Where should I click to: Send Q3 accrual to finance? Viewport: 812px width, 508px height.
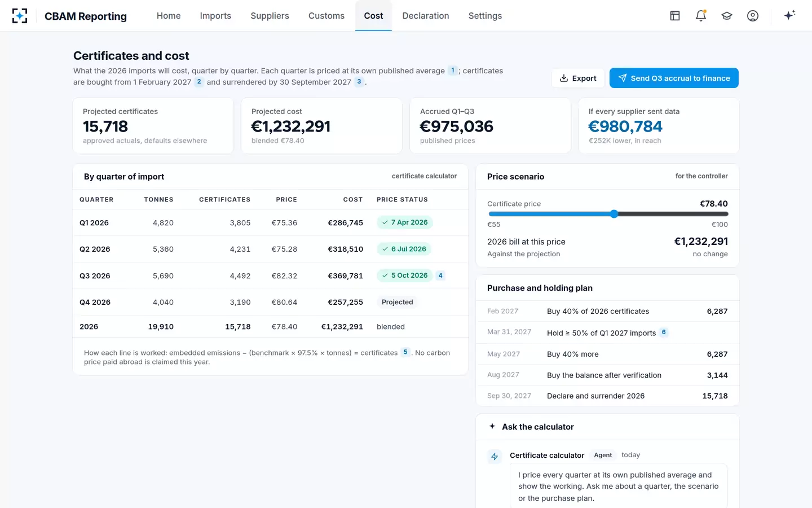[x=674, y=78]
